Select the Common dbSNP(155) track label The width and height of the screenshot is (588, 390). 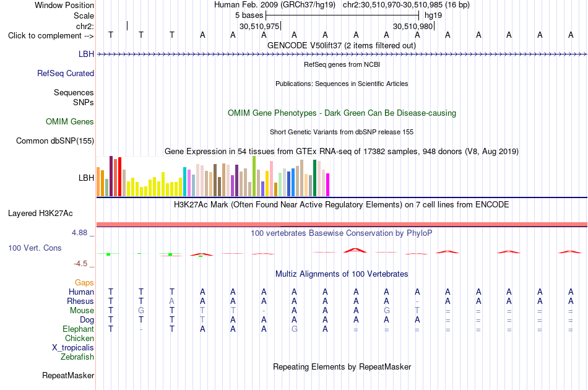pyautogui.click(x=55, y=141)
